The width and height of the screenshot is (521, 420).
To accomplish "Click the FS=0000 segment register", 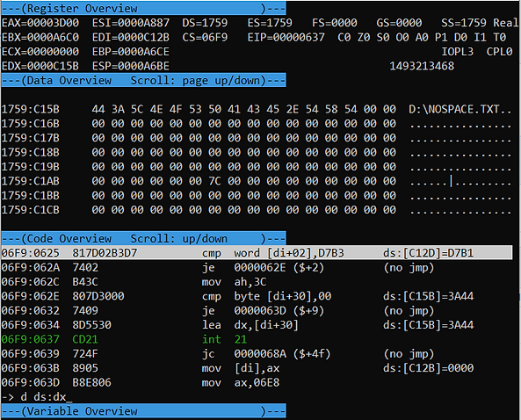I will [334, 23].
